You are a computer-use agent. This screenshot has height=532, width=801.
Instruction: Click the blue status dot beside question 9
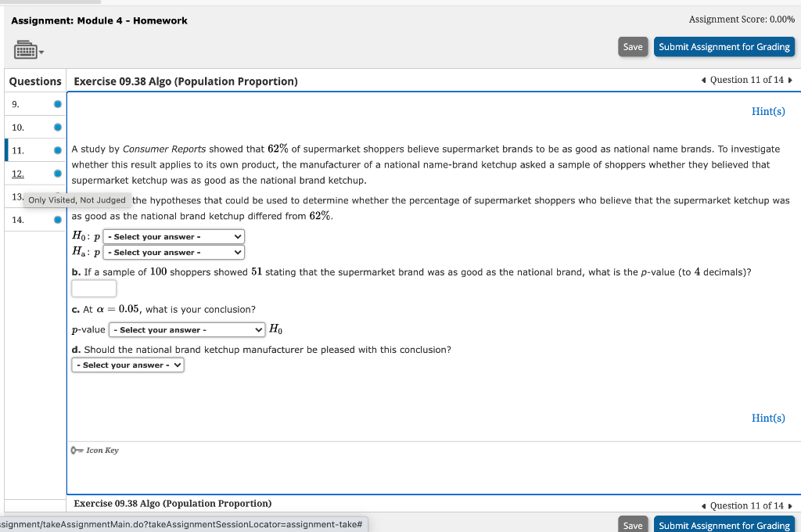(56, 103)
